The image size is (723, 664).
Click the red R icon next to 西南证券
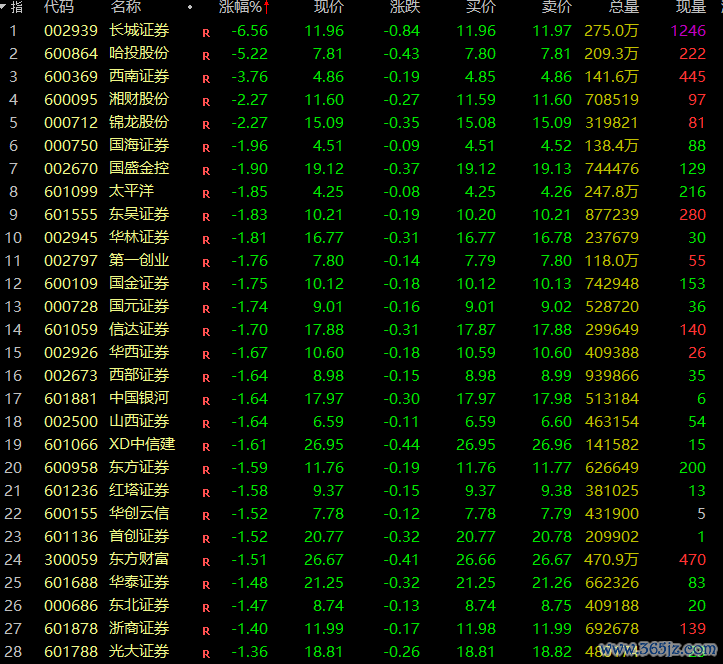[x=206, y=79]
